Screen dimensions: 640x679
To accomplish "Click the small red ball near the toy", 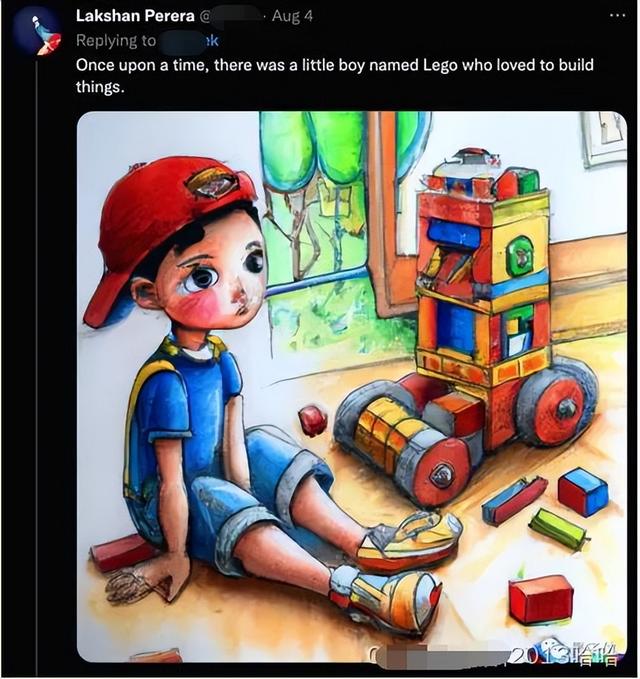I will [x=313, y=420].
